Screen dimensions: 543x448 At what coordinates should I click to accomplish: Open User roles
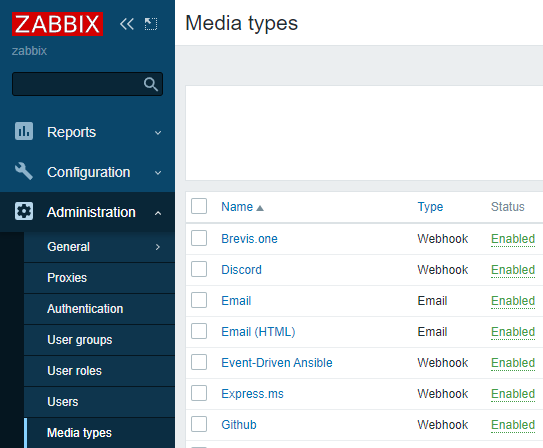[99, 371]
